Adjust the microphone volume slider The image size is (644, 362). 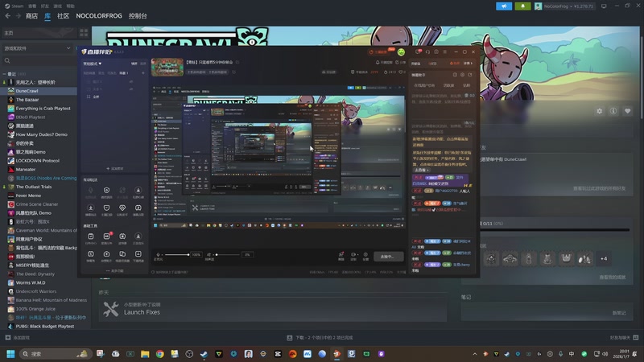[176, 255]
